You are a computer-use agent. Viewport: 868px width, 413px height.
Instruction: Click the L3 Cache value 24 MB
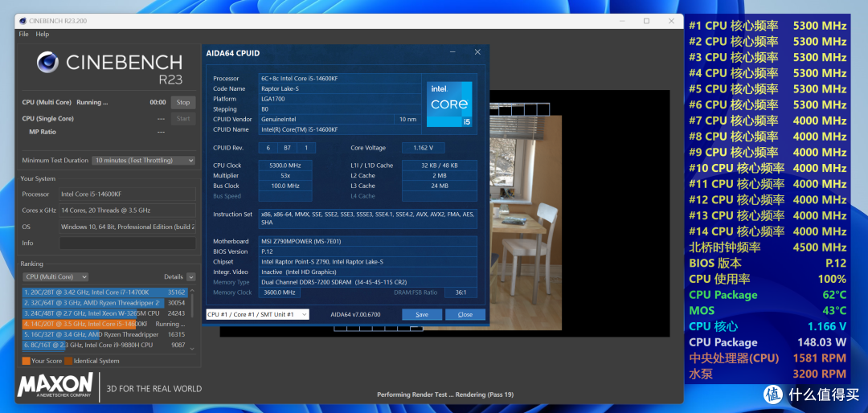(x=440, y=186)
